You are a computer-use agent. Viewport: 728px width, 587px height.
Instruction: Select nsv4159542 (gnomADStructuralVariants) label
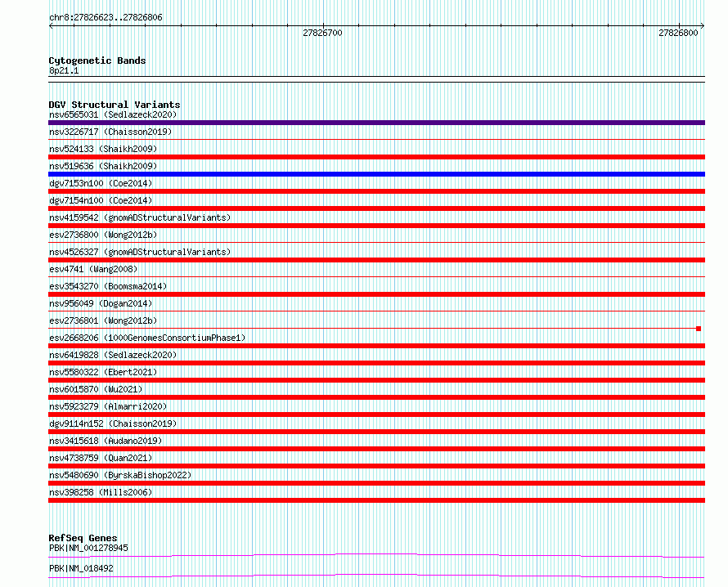[x=140, y=217]
